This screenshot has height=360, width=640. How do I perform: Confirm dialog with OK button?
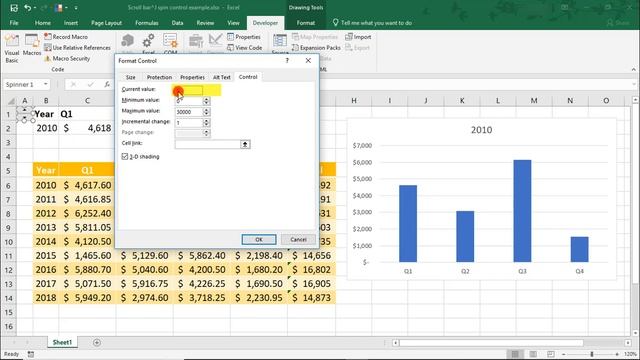pos(259,240)
